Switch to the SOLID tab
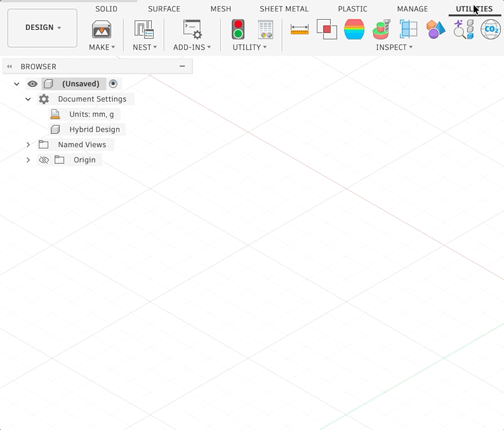 [x=107, y=9]
